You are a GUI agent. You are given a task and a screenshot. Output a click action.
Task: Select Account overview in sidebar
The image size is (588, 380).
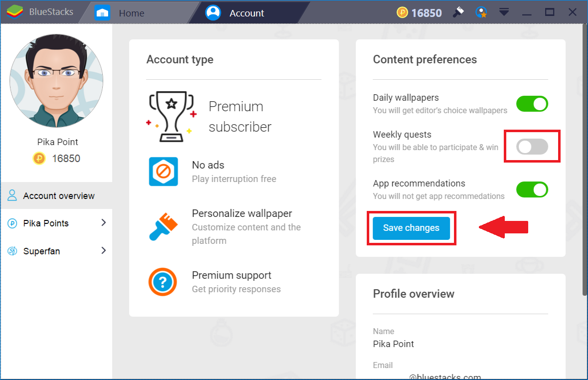(56, 195)
